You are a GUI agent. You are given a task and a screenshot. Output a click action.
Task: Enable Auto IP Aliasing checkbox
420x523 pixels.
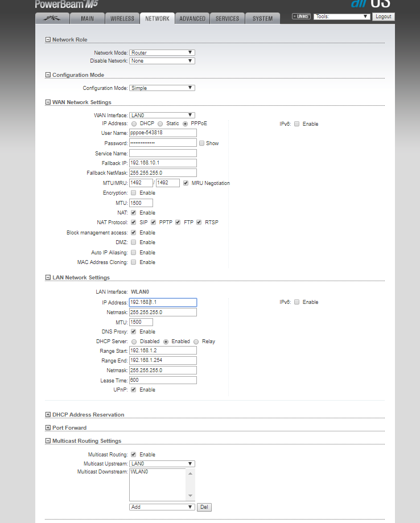133,253
